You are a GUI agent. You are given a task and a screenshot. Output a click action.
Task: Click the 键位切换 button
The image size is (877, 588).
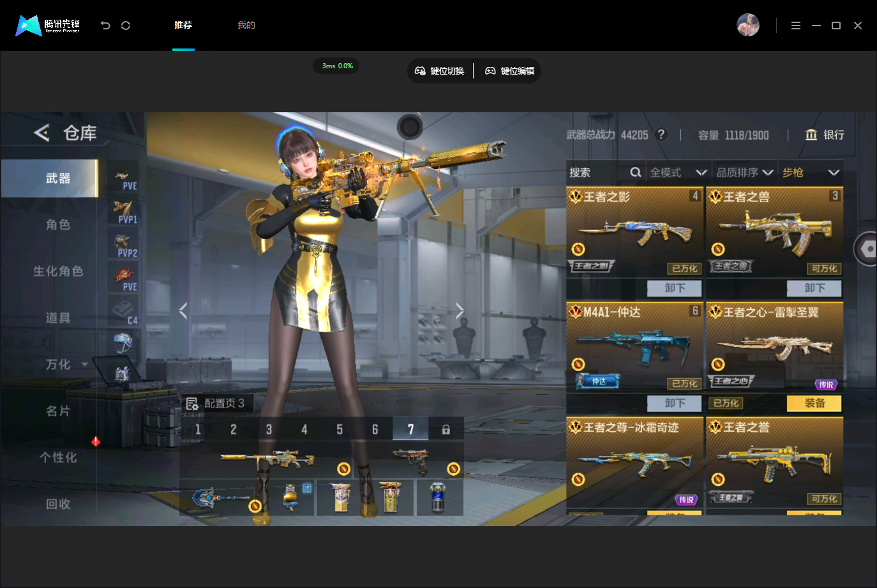click(440, 71)
